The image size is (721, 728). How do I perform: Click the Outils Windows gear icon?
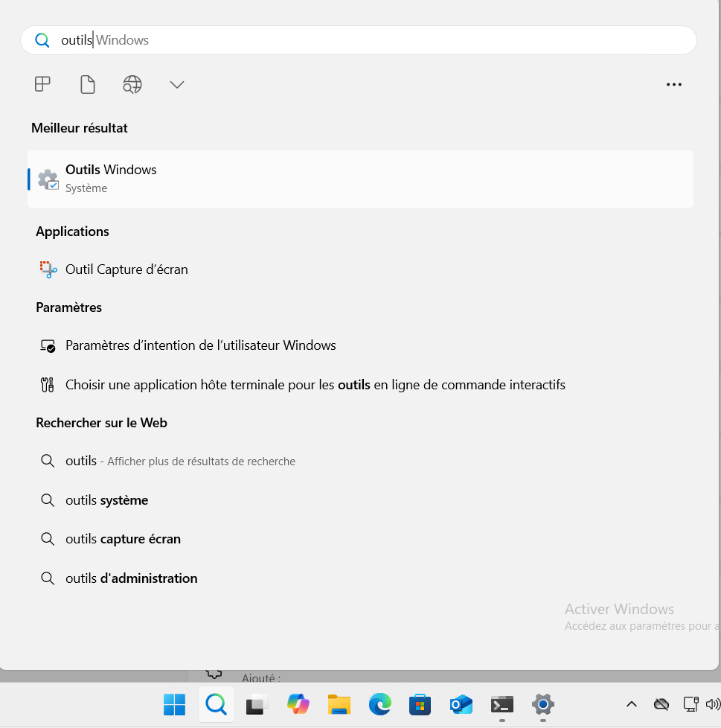click(x=48, y=179)
